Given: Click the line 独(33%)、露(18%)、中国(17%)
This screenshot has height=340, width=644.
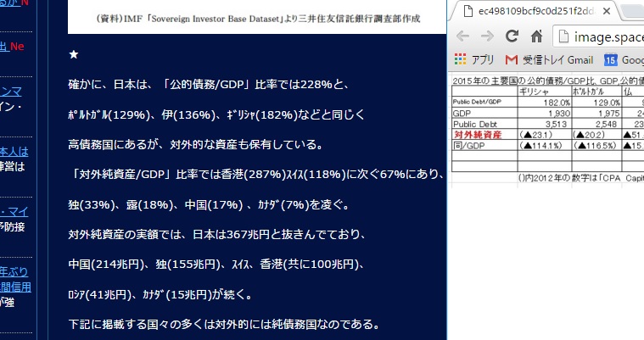Looking at the screenshot, I should 209,204.
